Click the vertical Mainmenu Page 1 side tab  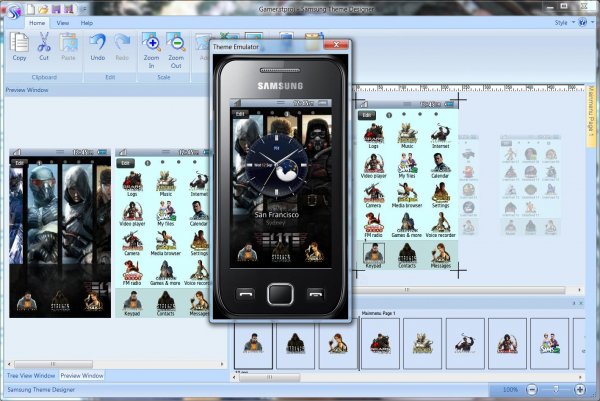point(591,117)
